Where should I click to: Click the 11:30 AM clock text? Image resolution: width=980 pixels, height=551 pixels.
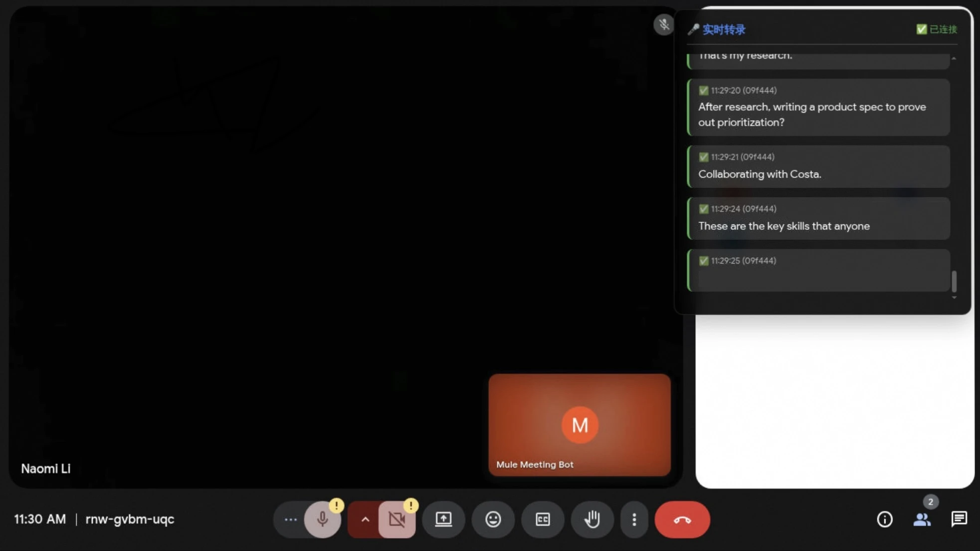tap(40, 519)
